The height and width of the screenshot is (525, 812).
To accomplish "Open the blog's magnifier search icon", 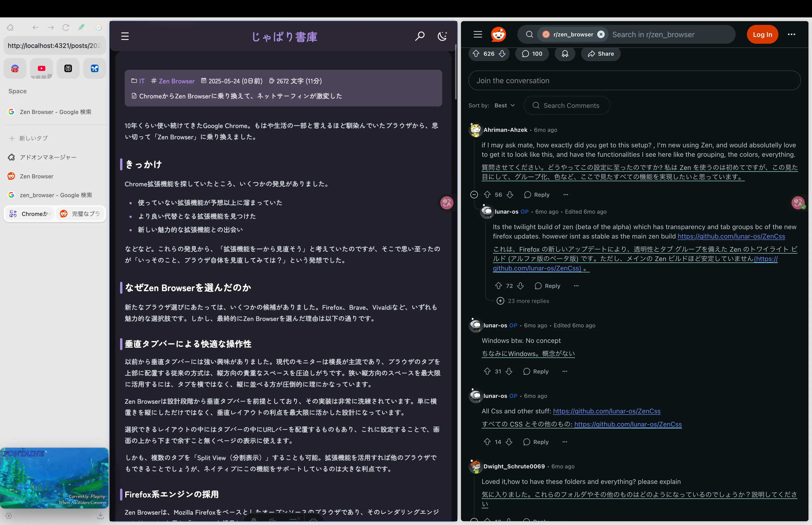I will pyautogui.click(x=420, y=36).
